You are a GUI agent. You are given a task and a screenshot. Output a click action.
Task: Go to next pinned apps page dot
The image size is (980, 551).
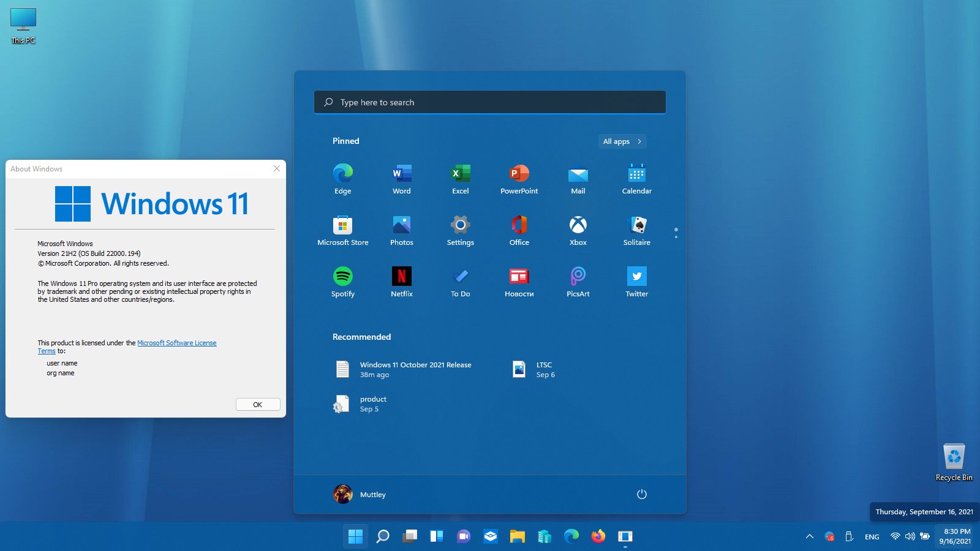(x=676, y=236)
